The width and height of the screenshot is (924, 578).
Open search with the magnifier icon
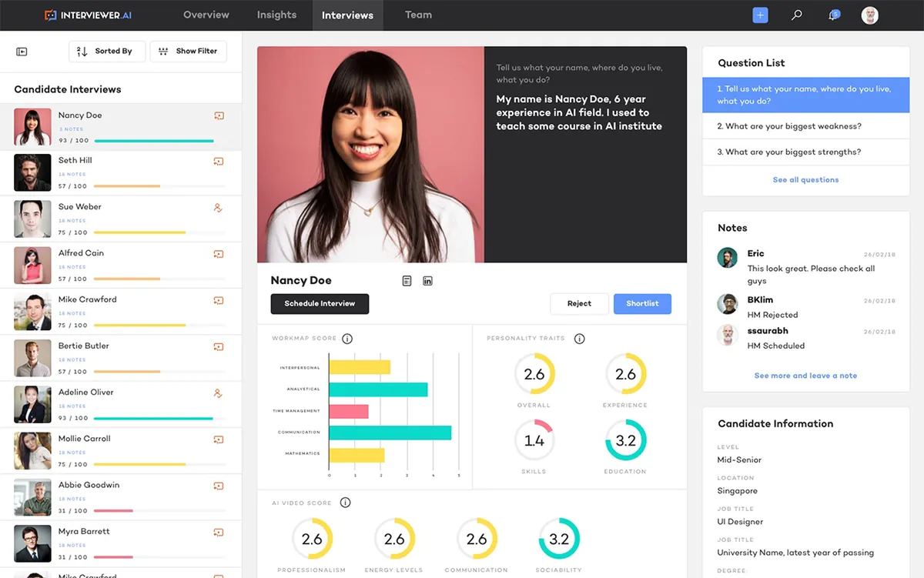[x=797, y=15]
